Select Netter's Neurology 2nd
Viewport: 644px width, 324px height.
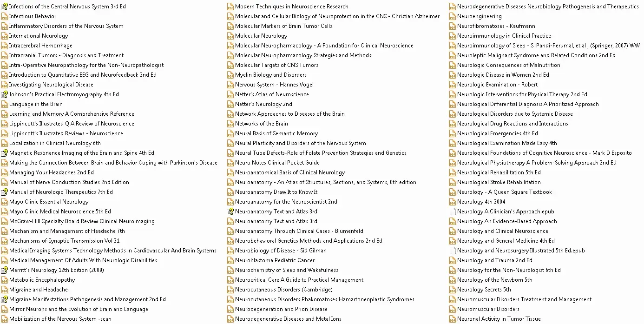pos(263,104)
